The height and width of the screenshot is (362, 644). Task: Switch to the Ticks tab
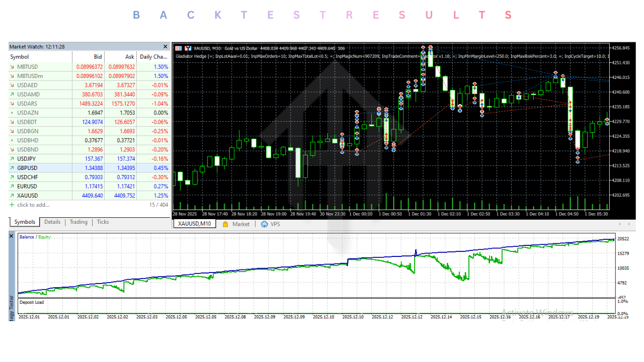point(103,222)
